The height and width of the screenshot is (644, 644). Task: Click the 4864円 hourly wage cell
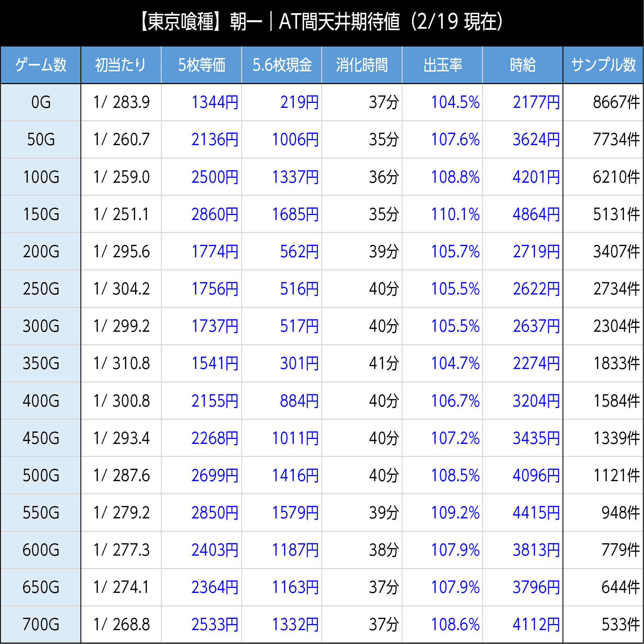pos(523,214)
